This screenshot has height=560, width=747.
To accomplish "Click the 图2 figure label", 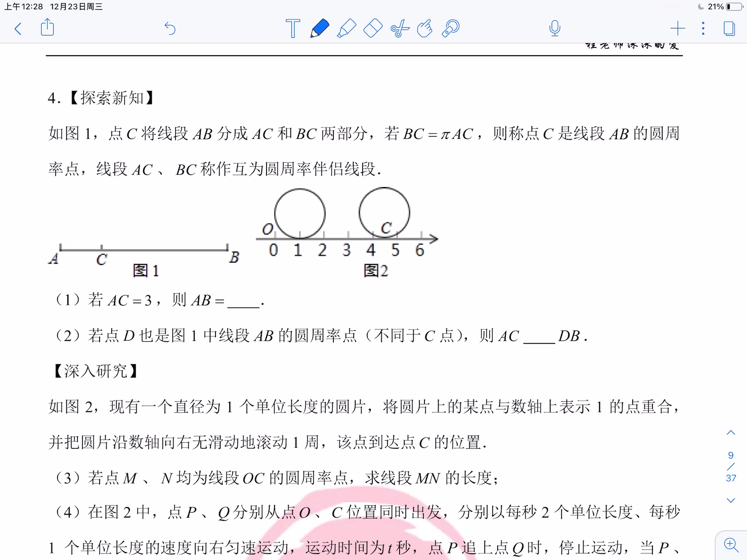I will tap(376, 270).
